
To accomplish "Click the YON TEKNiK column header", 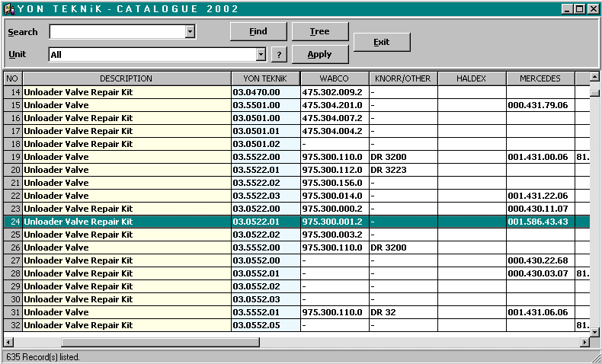I will [266, 78].
